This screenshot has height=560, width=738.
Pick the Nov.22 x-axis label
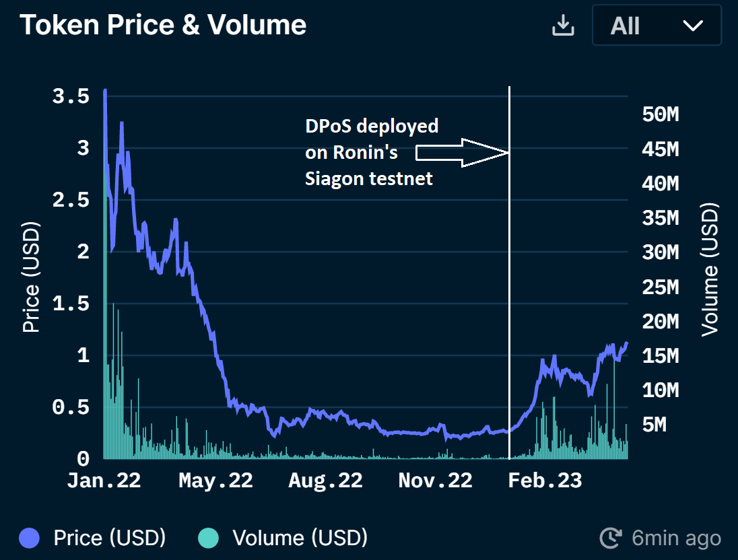tap(436, 480)
